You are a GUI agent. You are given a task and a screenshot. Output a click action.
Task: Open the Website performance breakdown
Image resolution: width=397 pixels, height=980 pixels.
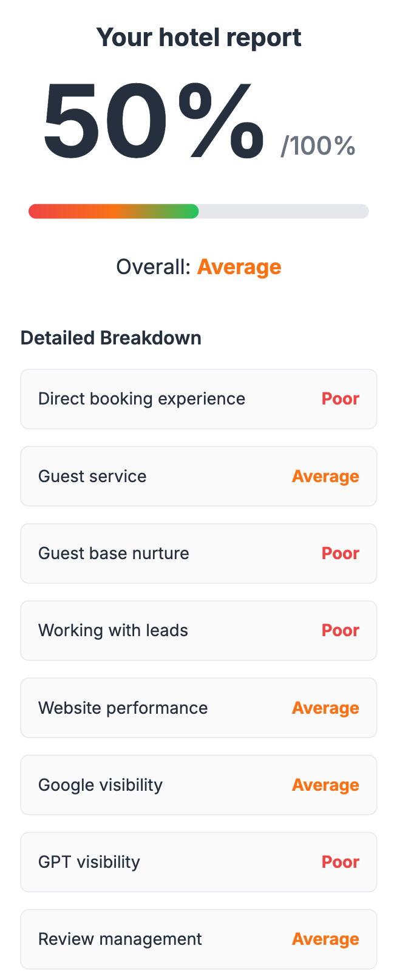click(x=198, y=708)
